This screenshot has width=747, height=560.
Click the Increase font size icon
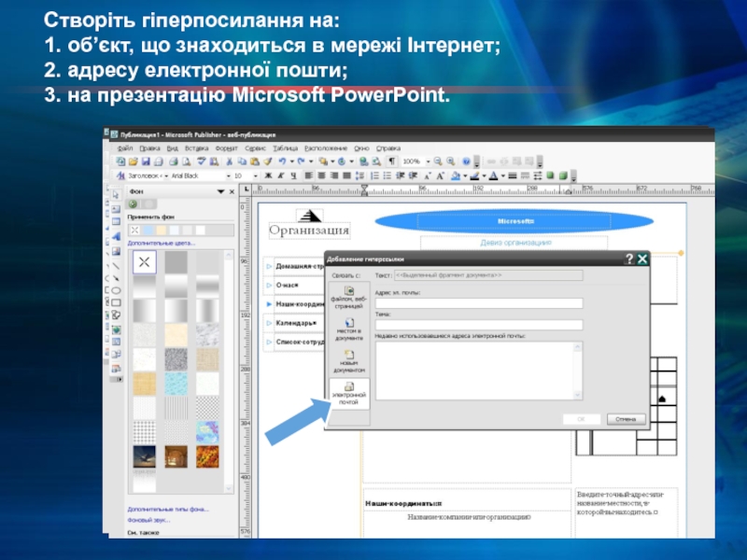pyautogui.click(x=440, y=175)
